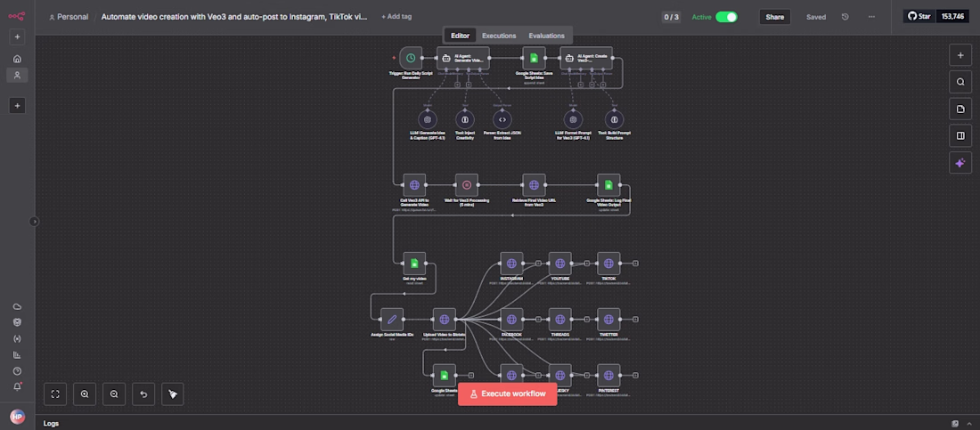The image size is (980, 430).
Task: Select the Upload Video to Blotato node
Action: point(445,320)
